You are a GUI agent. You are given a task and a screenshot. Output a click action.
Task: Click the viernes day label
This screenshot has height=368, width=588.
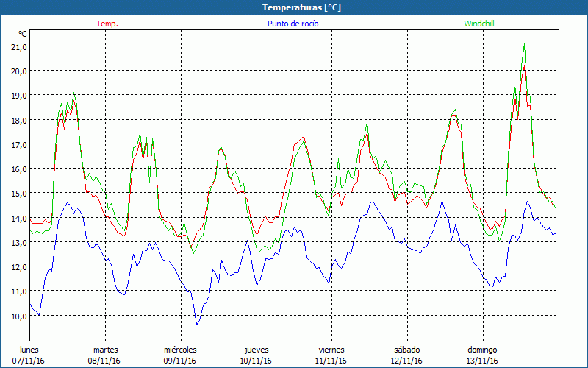(x=331, y=350)
